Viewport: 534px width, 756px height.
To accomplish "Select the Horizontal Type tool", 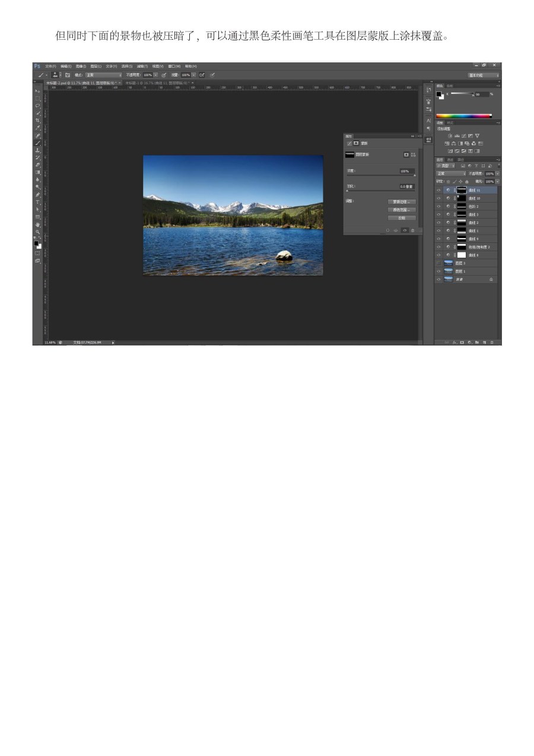I will [37, 202].
